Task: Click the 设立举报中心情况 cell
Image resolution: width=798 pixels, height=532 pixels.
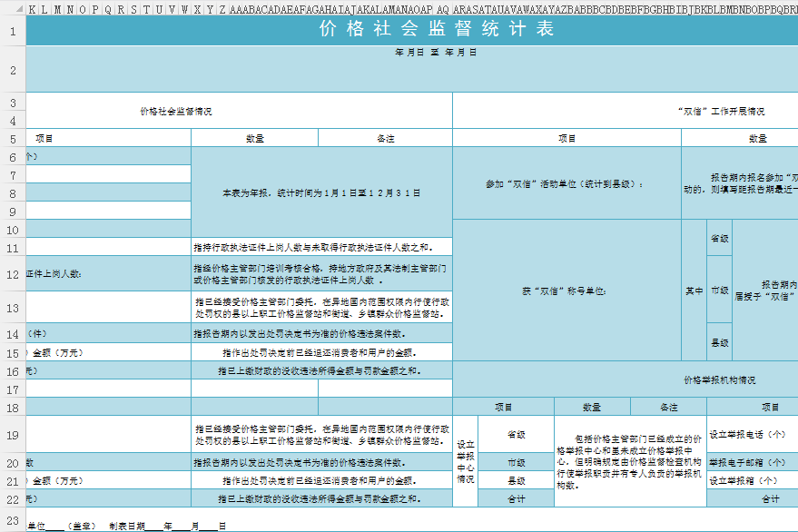Action: point(465,461)
